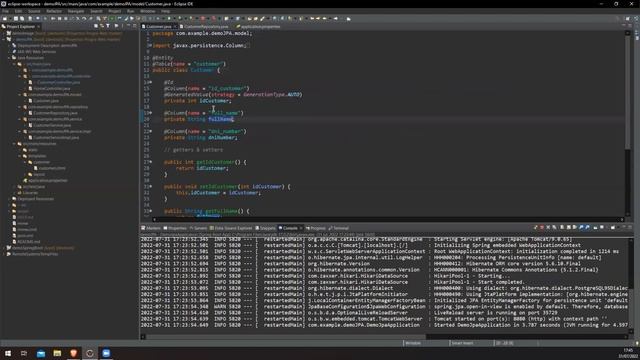Open the Progress view tab
The image size is (640, 360).
click(x=316, y=228)
